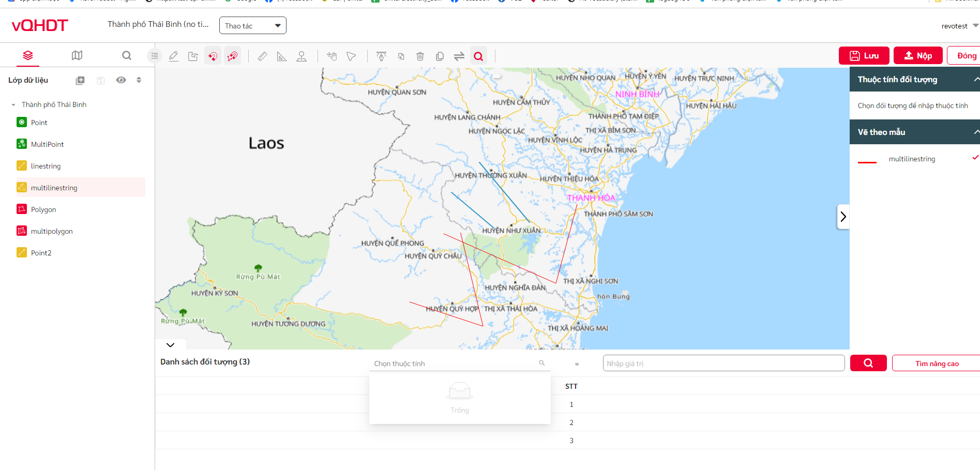Screen dimensions: 980x470
Task: Toggle the red search tool in toolbar
Action: click(478, 56)
